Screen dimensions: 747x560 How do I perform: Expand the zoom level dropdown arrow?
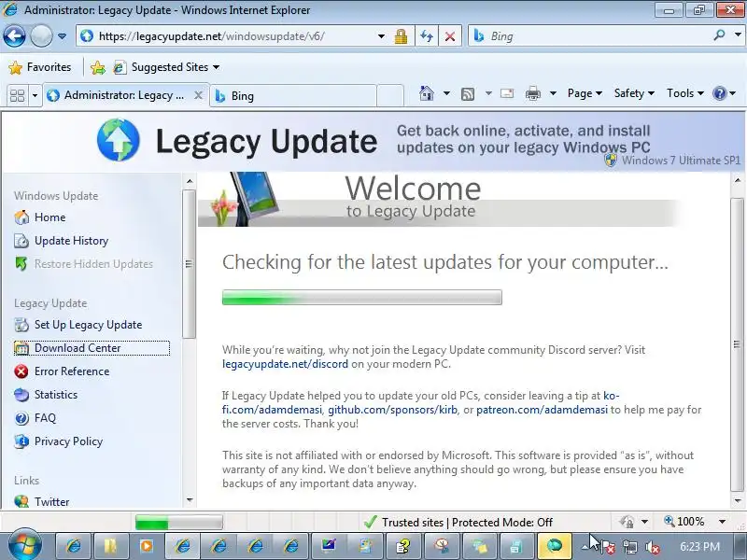[722, 522]
